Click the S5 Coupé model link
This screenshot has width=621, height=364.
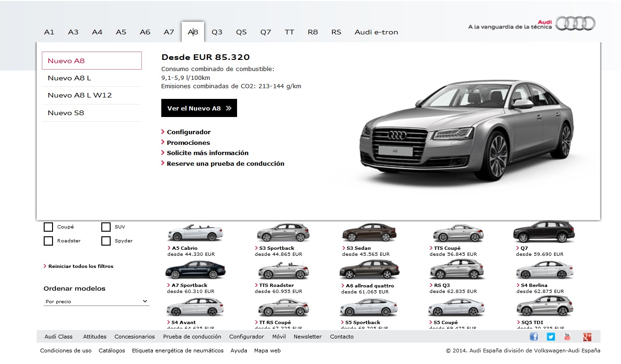point(445,322)
